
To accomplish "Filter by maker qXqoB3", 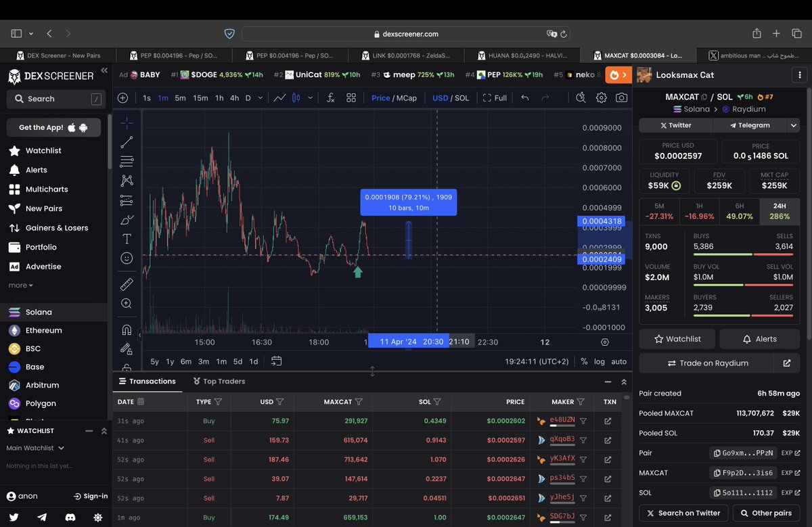I will click(583, 440).
